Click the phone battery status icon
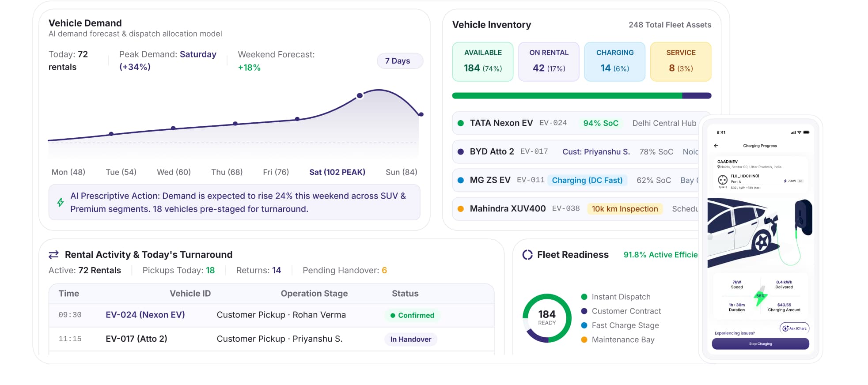 coord(806,132)
